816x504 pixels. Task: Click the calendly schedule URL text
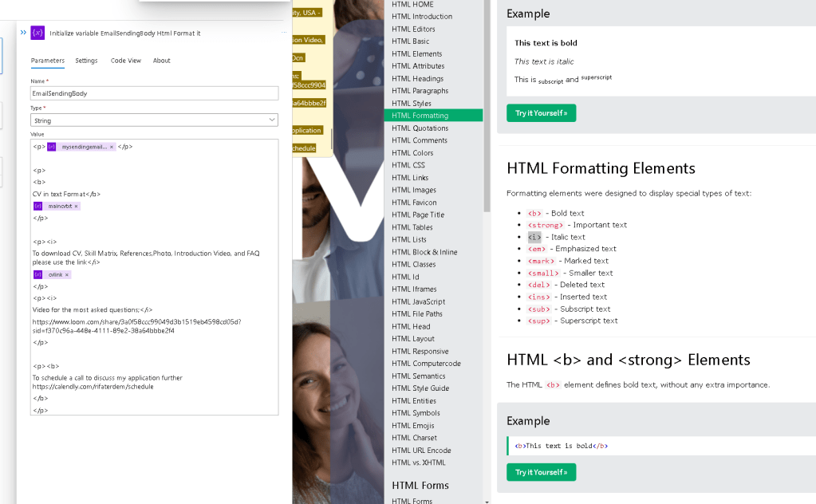pos(93,387)
